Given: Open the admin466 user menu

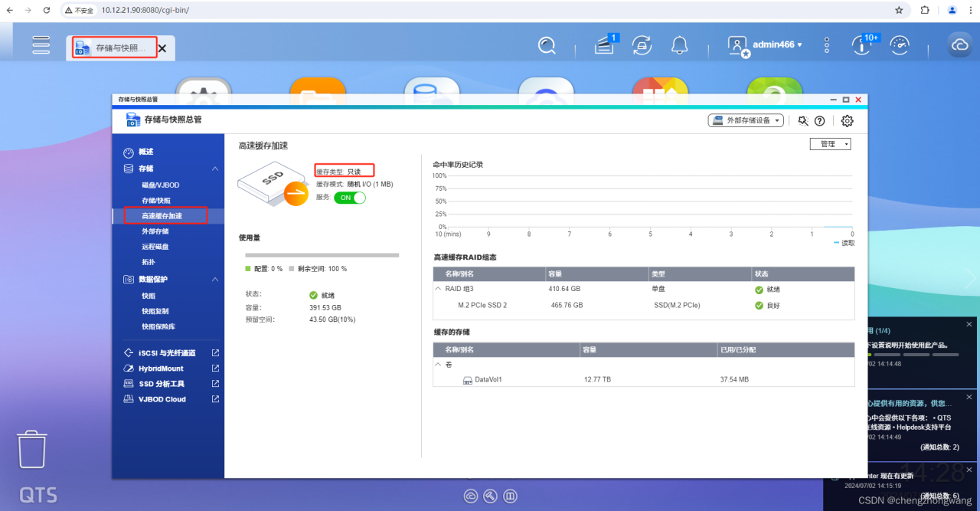Looking at the screenshot, I should click(x=775, y=45).
